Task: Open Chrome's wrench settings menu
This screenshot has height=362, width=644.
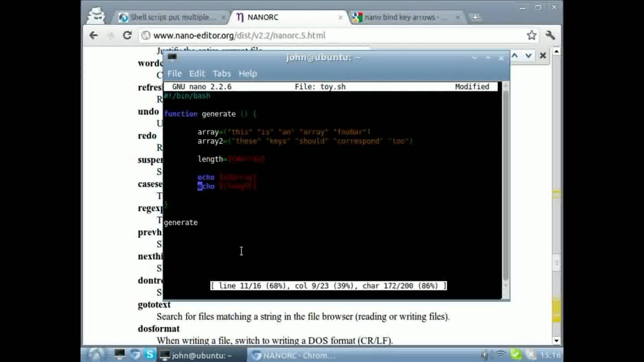Action: [x=550, y=35]
